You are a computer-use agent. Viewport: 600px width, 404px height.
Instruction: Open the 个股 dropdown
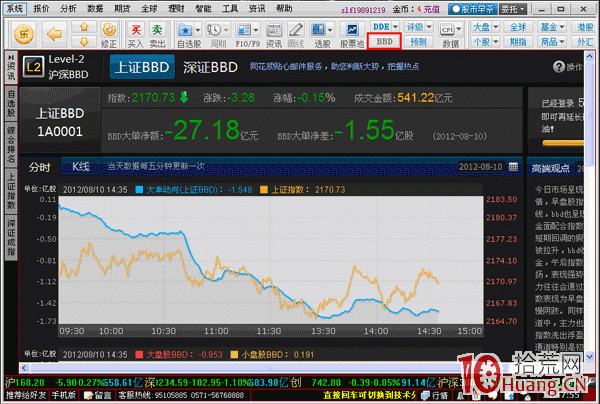485,41
